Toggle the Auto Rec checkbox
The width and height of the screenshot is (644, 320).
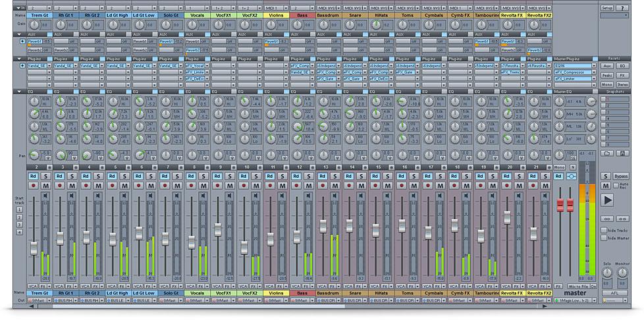tap(615, 185)
